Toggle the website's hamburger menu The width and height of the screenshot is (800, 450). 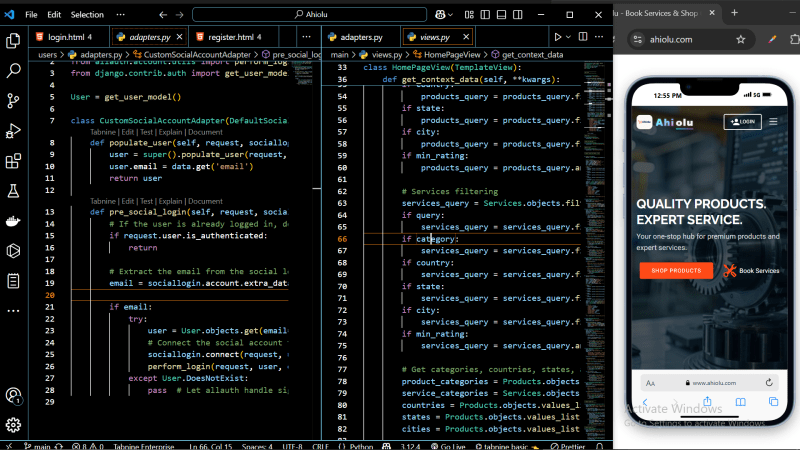pyautogui.click(x=773, y=122)
